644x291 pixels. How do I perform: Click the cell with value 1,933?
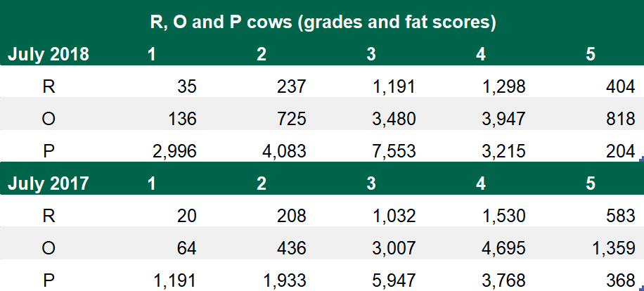pyautogui.click(x=284, y=280)
